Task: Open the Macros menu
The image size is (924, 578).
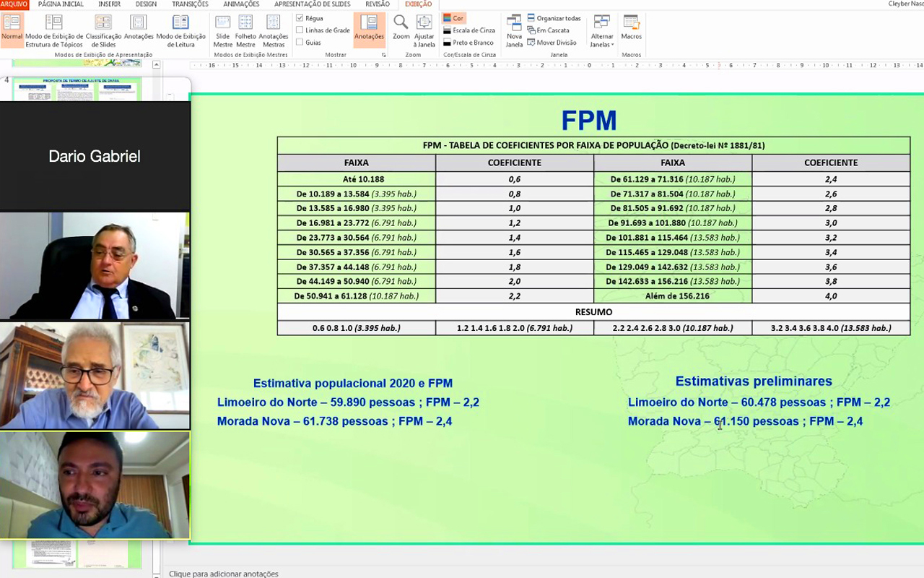Action: [631, 29]
